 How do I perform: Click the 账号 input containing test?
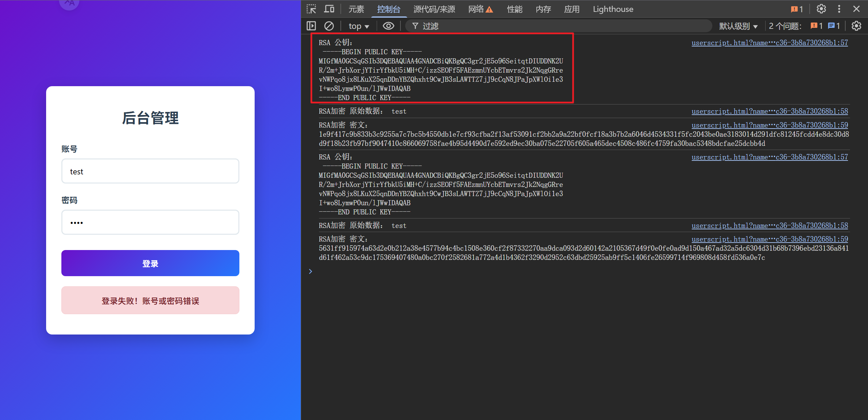(x=150, y=171)
